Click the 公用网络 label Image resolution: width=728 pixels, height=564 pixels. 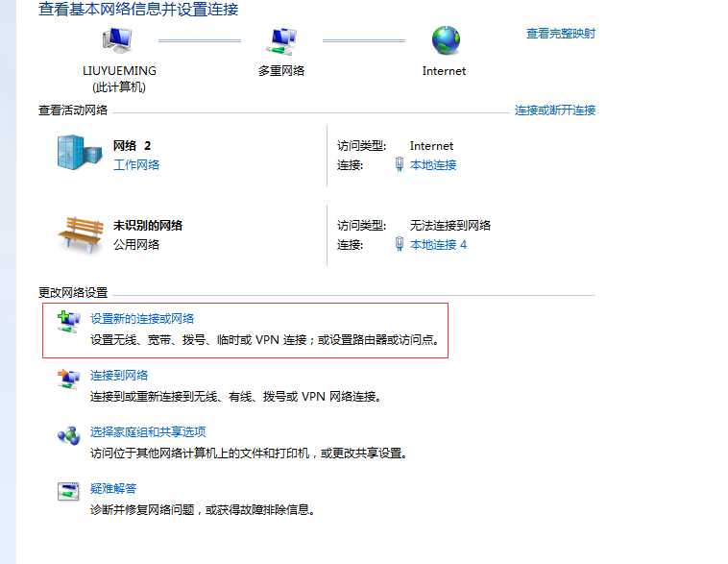coord(136,244)
